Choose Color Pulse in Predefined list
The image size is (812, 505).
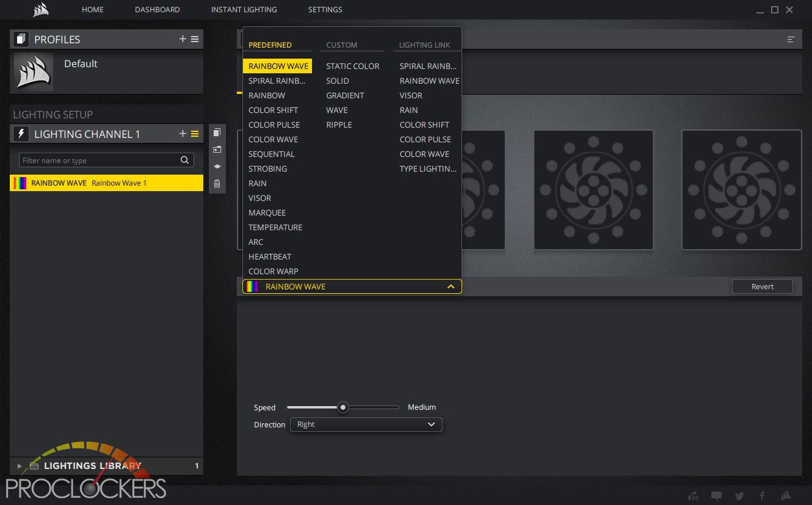(274, 125)
